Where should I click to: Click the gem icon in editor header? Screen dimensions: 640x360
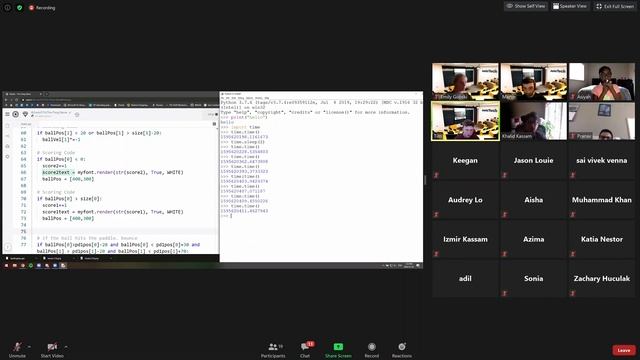pyautogui.click(x=25, y=114)
